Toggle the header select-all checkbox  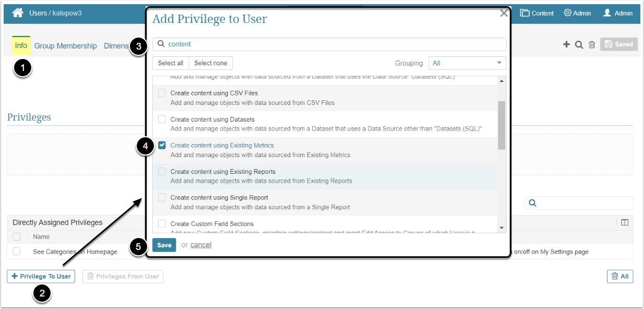[x=17, y=236]
